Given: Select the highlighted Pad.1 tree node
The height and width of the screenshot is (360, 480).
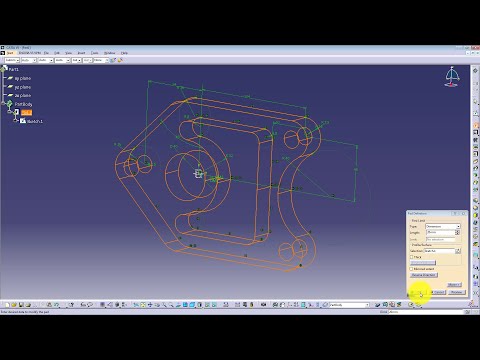Looking at the screenshot, I should (x=26, y=113).
